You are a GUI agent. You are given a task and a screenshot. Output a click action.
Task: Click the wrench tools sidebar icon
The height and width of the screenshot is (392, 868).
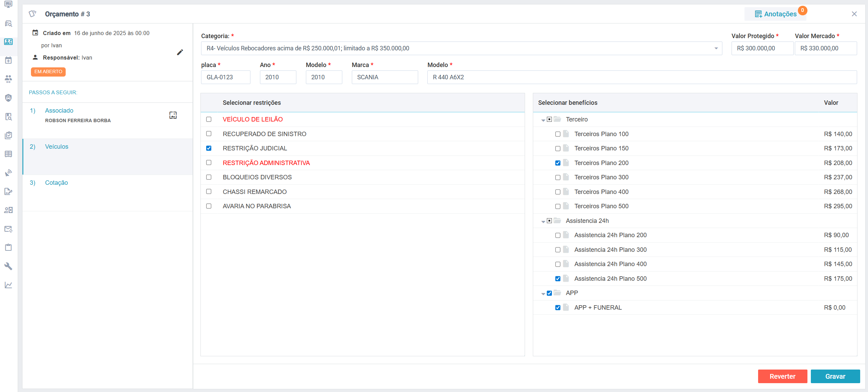tap(9, 266)
